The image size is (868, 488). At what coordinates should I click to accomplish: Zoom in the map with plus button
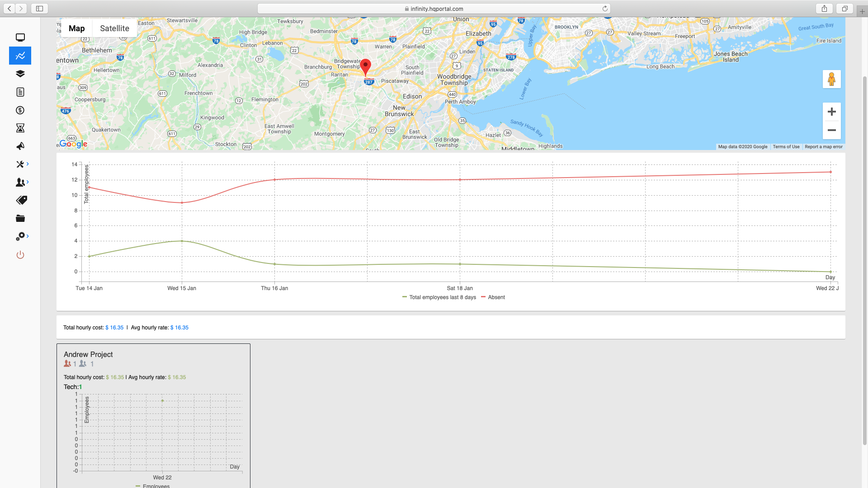[831, 112]
